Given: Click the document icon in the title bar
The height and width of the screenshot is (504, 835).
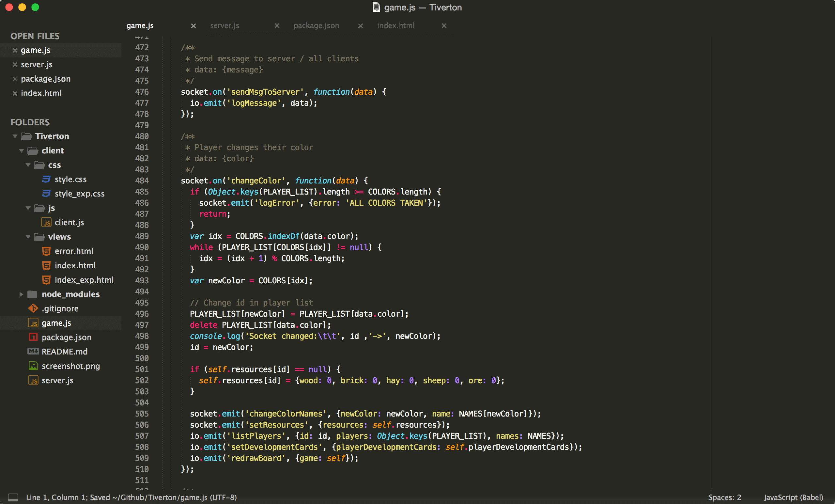Looking at the screenshot, I should tap(376, 7).
